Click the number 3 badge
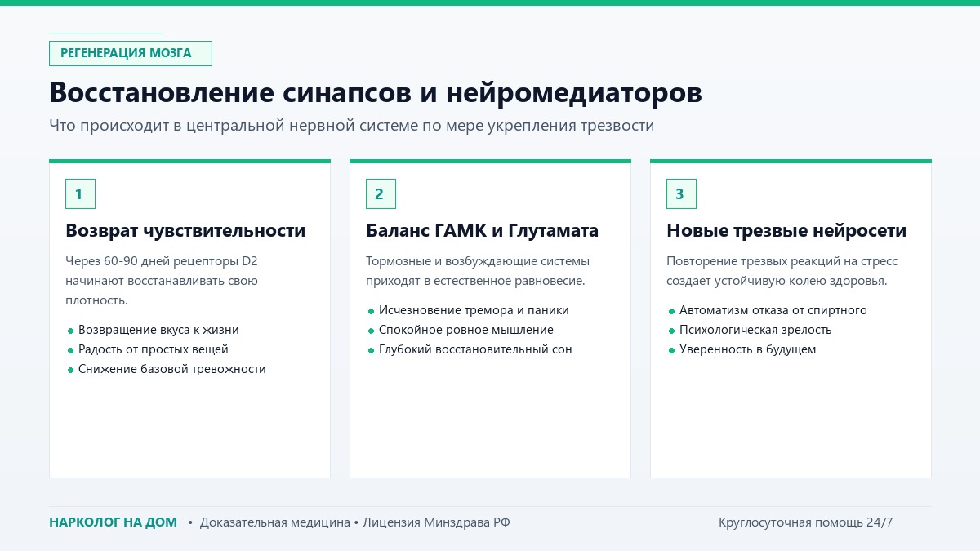The width and height of the screenshot is (980, 551). (681, 193)
